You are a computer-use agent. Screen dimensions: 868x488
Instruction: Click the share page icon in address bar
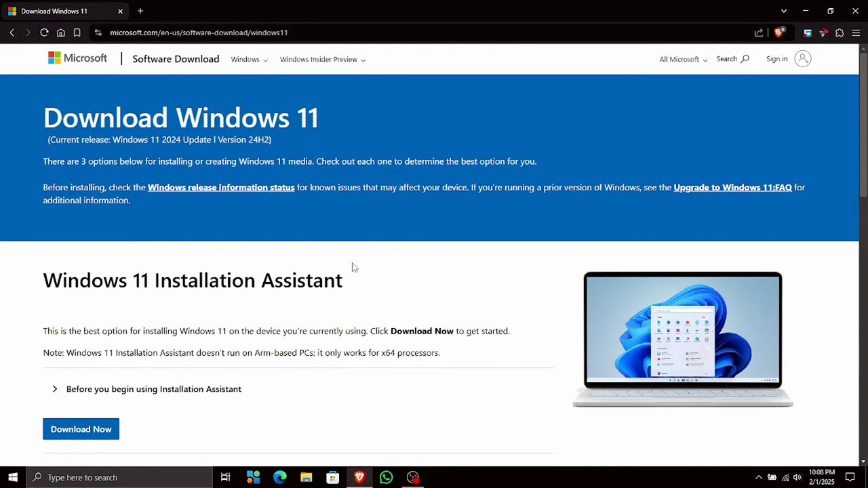(759, 33)
